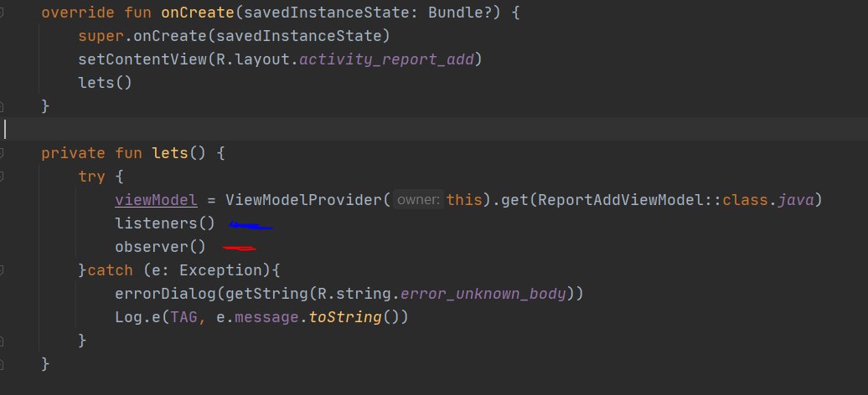Click the listeners() call

165,224
